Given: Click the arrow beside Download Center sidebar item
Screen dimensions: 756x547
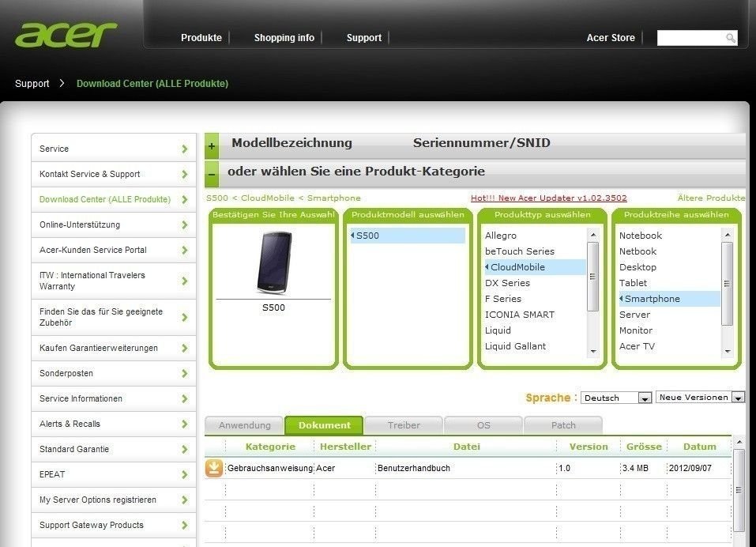Looking at the screenshot, I should 185,200.
